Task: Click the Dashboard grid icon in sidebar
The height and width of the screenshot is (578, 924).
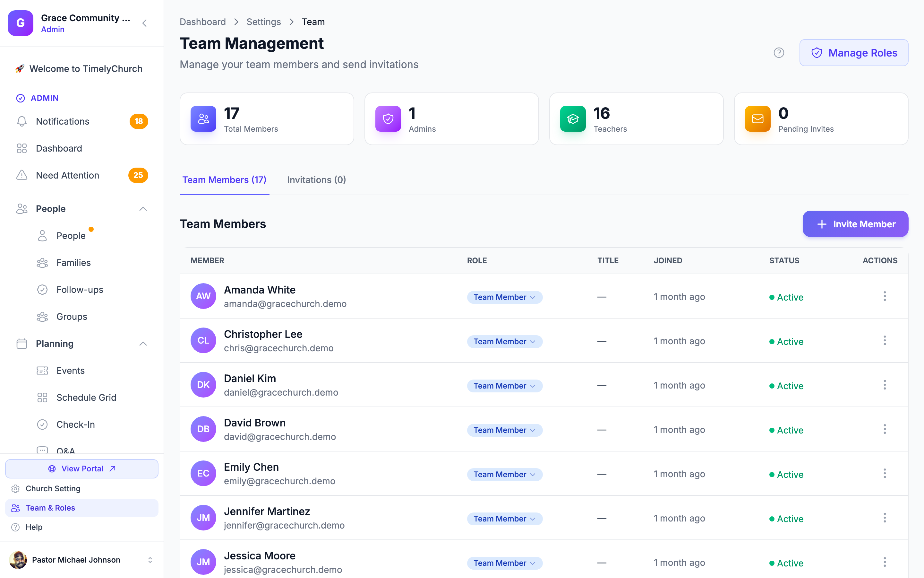Action: (x=22, y=148)
